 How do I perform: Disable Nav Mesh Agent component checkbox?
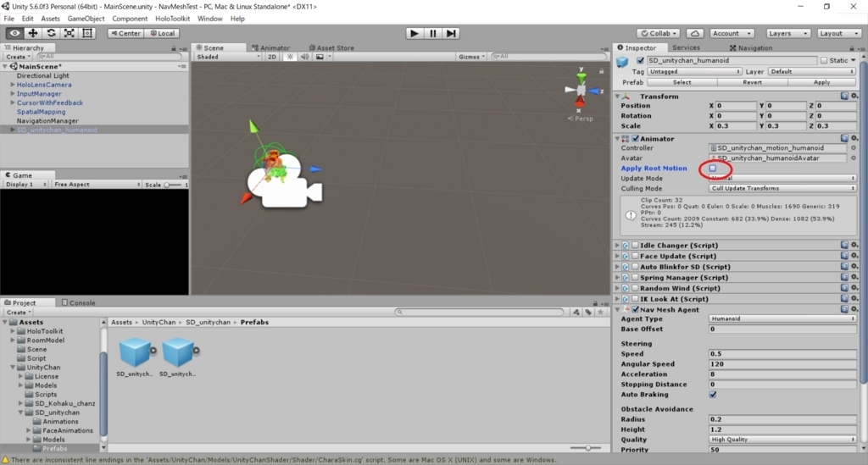pos(636,309)
